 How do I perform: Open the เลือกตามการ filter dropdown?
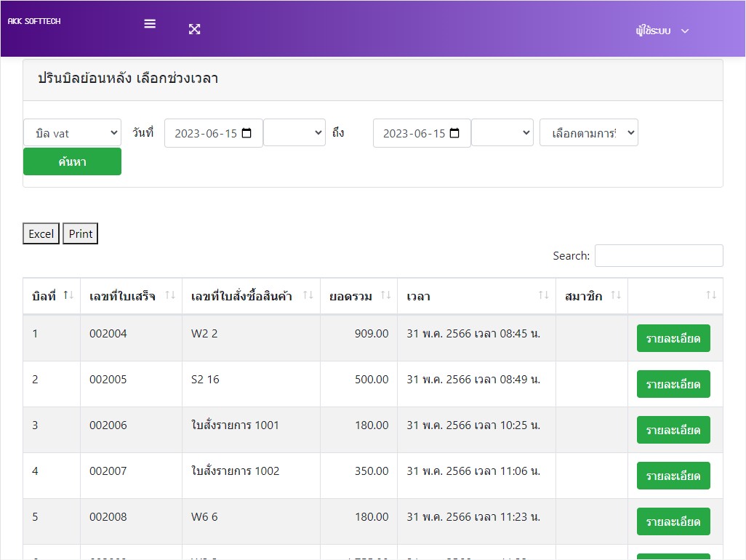click(588, 133)
